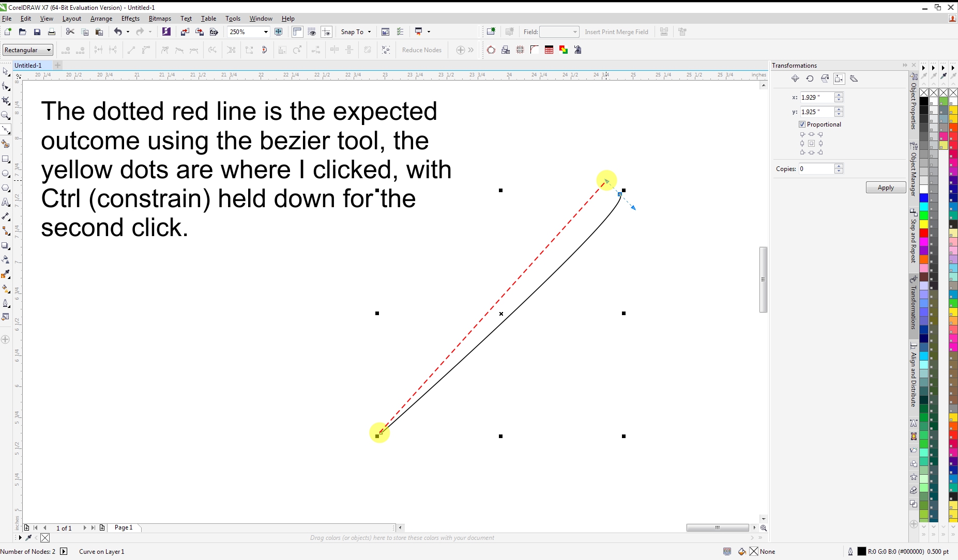Open the Snap To dropdown
Screen dimensions: 958x560
[x=356, y=32]
